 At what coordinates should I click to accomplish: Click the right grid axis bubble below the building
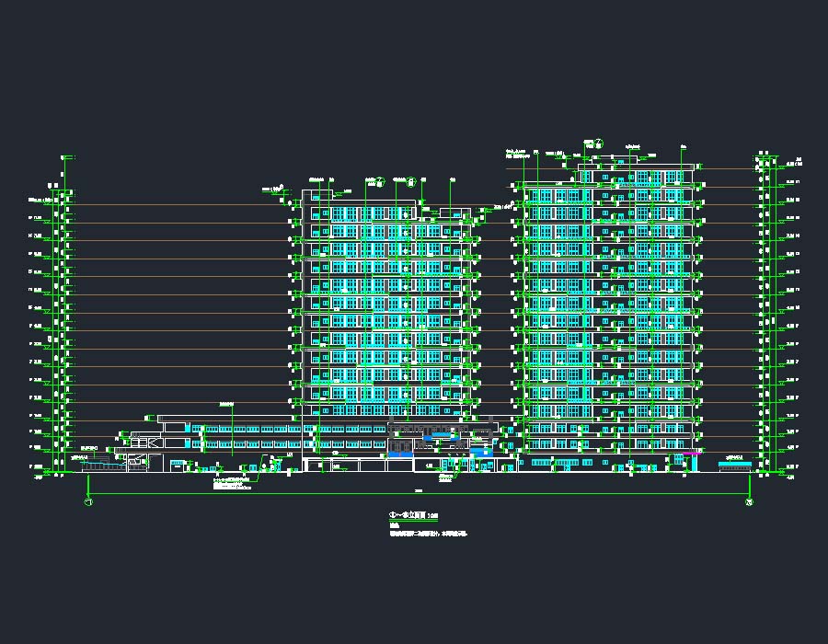(749, 502)
